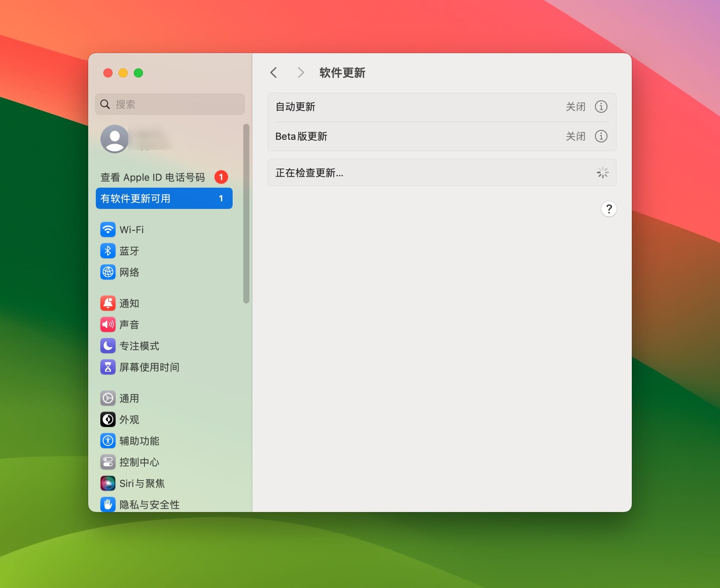Open Network (网络) globe icon
The image size is (720, 588).
point(108,272)
